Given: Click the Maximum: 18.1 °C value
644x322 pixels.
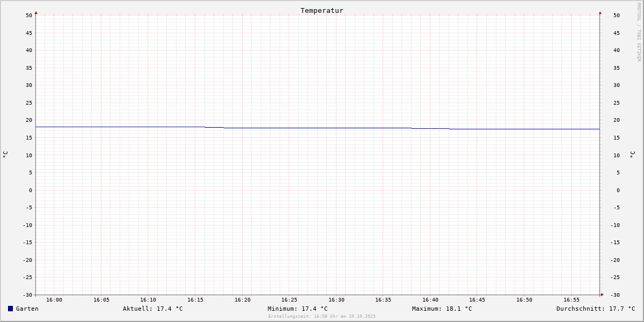Looking at the screenshot, I should (x=442, y=309).
